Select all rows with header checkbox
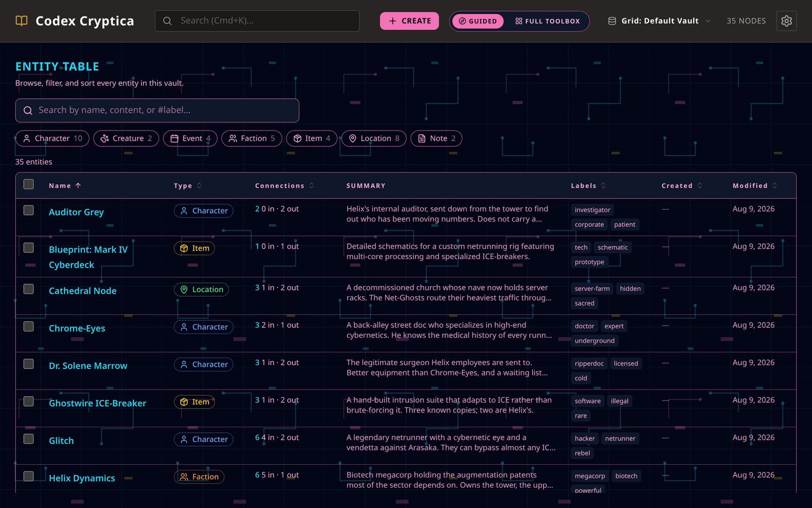The width and height of the screenshot is (812, 508). [x=28, y=184]
